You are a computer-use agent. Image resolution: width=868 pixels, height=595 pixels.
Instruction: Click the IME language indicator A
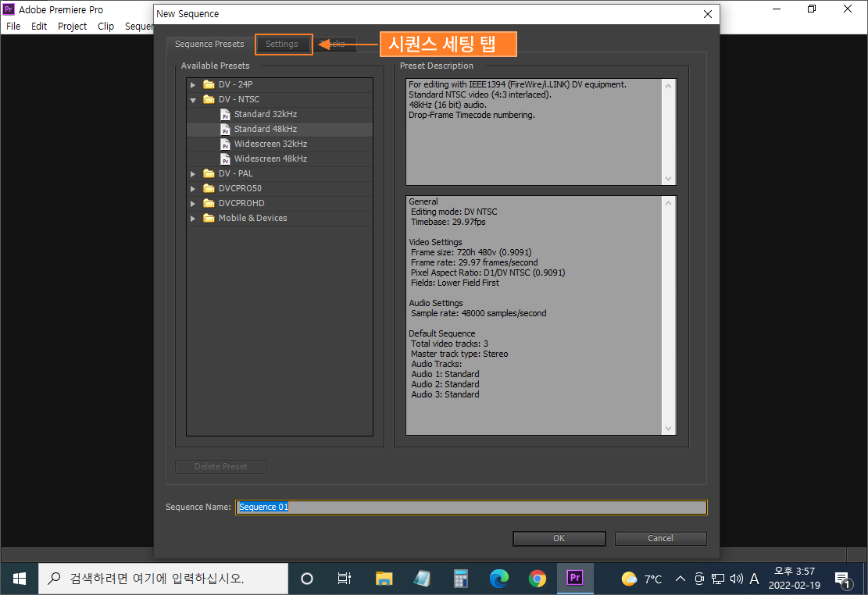tap(754, 579)
